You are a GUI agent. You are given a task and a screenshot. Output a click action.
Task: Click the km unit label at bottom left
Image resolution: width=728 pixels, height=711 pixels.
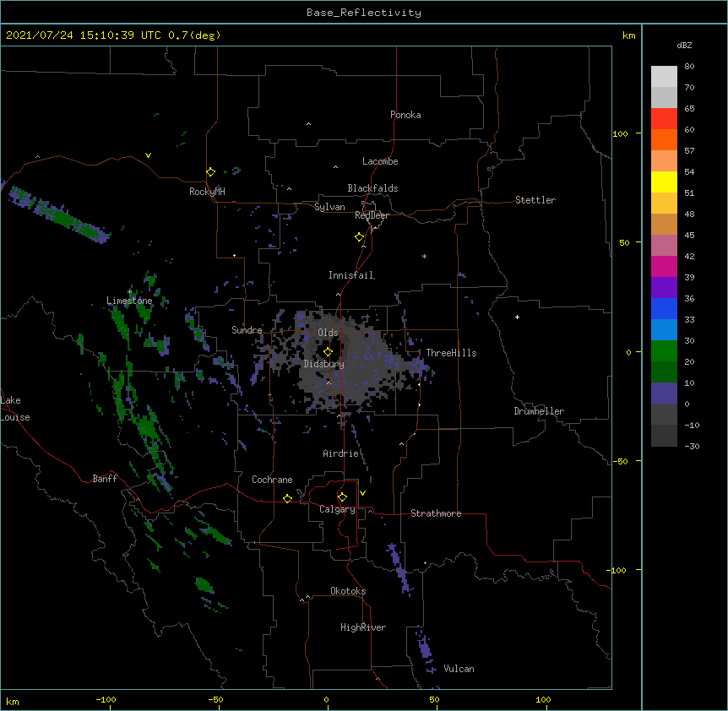13,701
